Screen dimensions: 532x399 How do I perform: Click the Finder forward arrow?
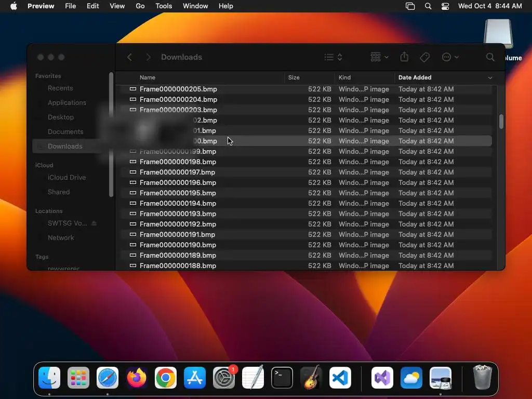coord(148,57)
